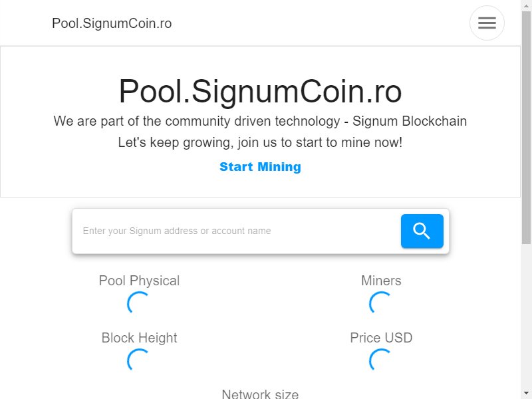The width and height of the screenshot is (532, 399).
Task: Click the blue magnifier search button
Action: [422, 231]
